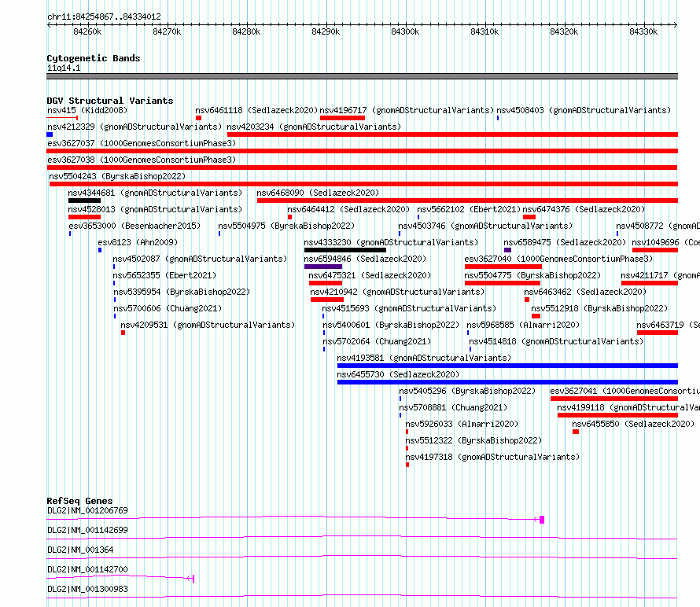Select DLG2|NM_001206769 gene transcript label
Viewport: 700px width, 607px height.
87,510
